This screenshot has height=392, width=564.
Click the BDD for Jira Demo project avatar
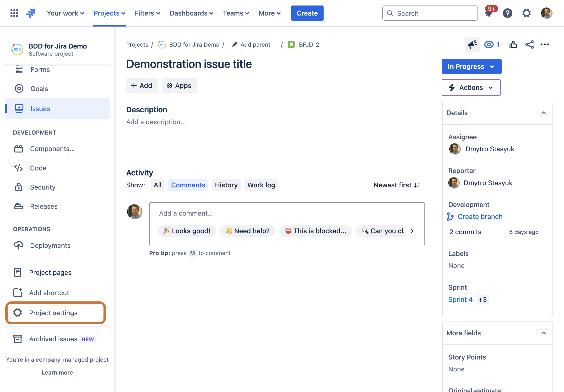click(17, 49)
